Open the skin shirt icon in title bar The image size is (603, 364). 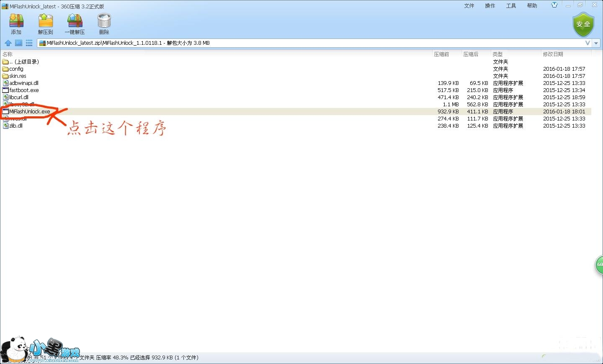point(554,5)
